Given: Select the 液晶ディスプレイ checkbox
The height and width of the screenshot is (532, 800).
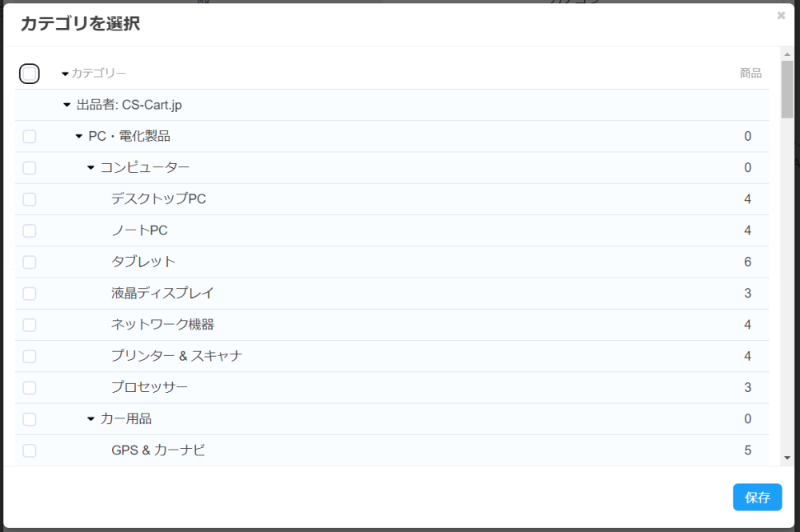Looking at the screenshot, I should click(30, 294).
